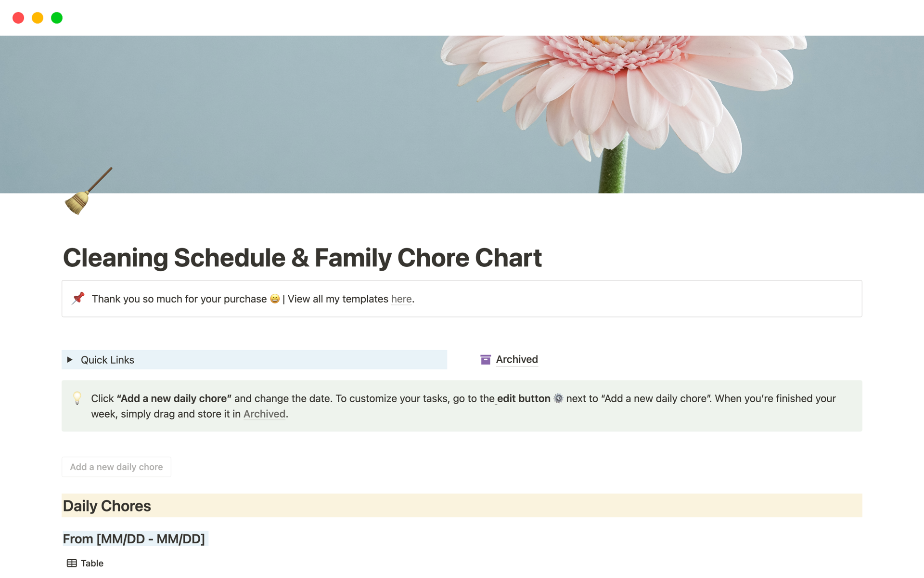Click the Cleaning Schedule page title
The height and width of the screenshot is (578, 924).
(x=301, y=257)
